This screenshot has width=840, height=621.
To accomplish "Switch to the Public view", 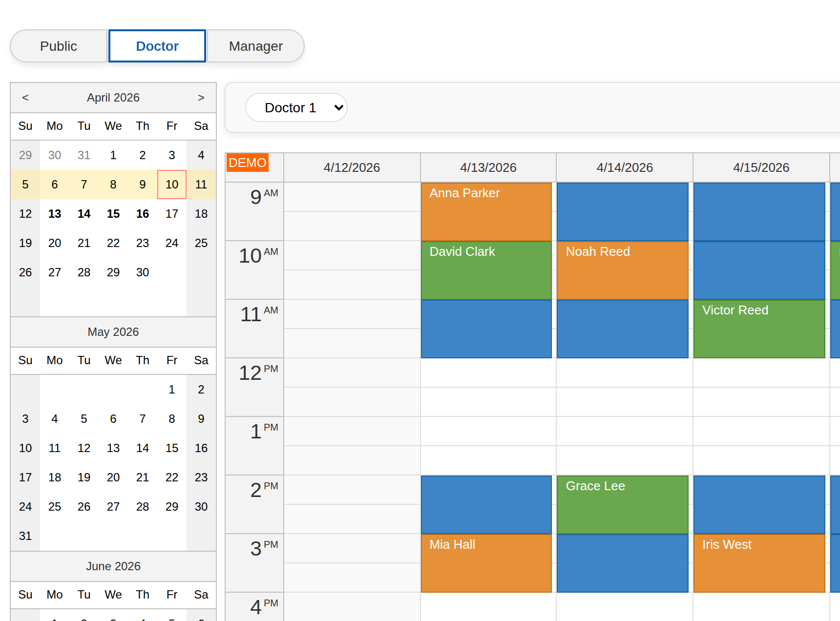I will (x=58, y=46).
